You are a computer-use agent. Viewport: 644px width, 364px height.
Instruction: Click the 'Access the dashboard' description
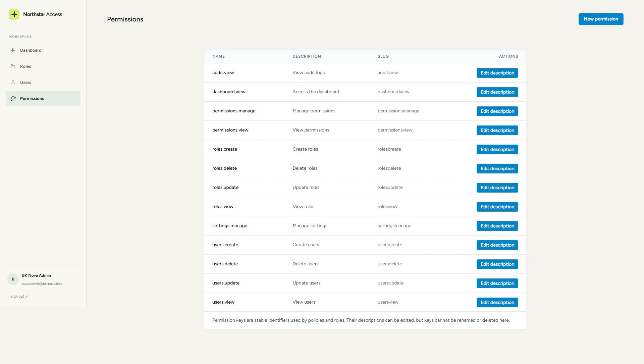(316, 92)
